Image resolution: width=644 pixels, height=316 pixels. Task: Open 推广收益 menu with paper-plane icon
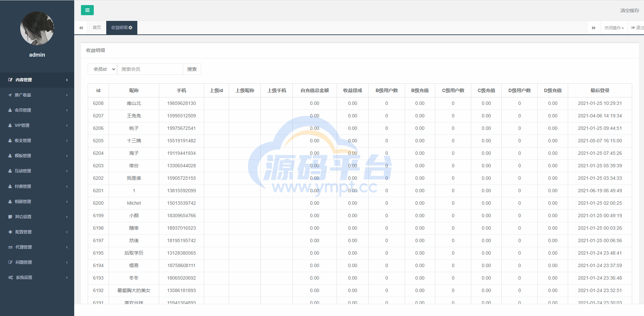point(10,95)
